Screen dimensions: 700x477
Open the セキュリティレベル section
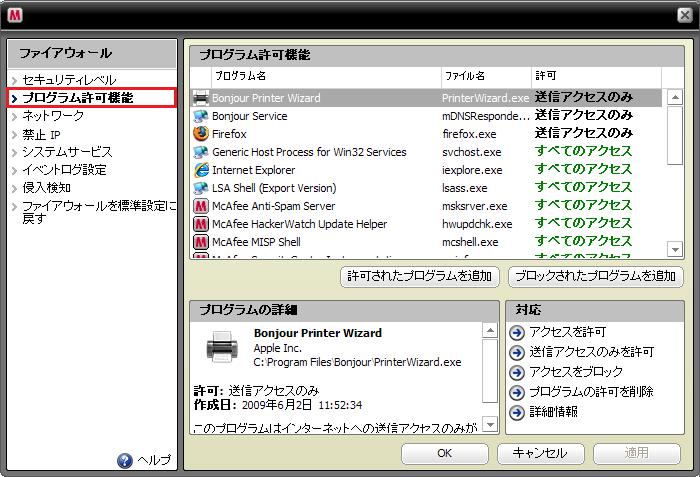pyautogui.click(x=69, y=80)
